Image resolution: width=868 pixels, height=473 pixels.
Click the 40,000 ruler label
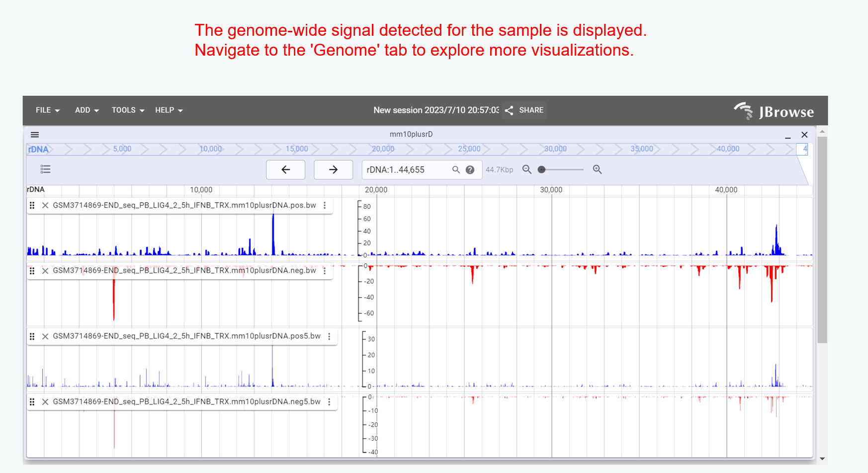[x=726, y=190]
